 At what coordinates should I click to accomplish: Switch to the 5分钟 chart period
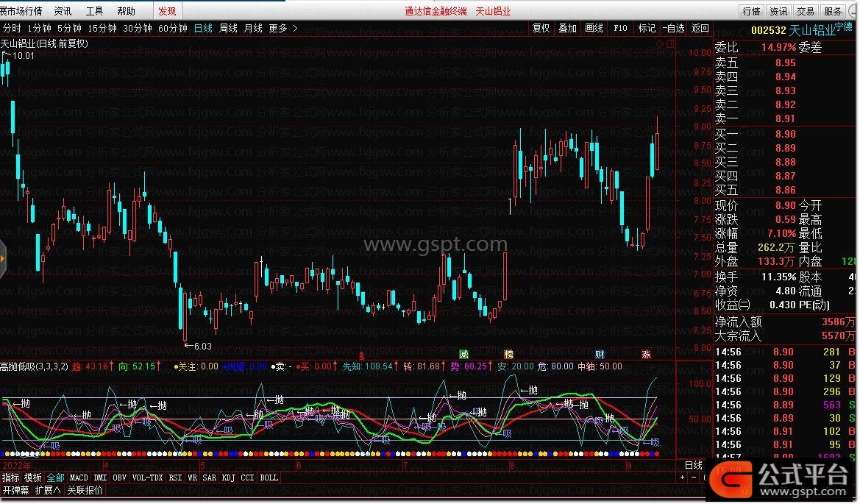(x=69, y=28)
